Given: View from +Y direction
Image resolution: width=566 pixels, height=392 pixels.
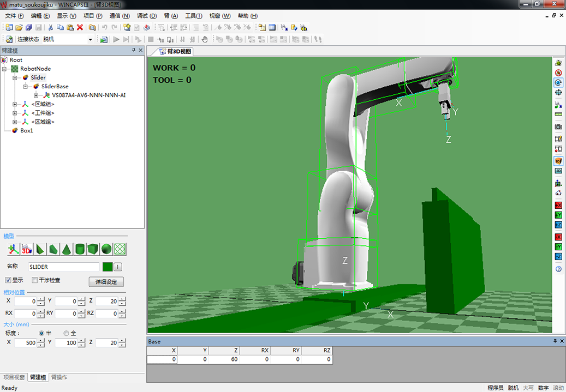Looking at the screenshot, I should coord(558,215).
